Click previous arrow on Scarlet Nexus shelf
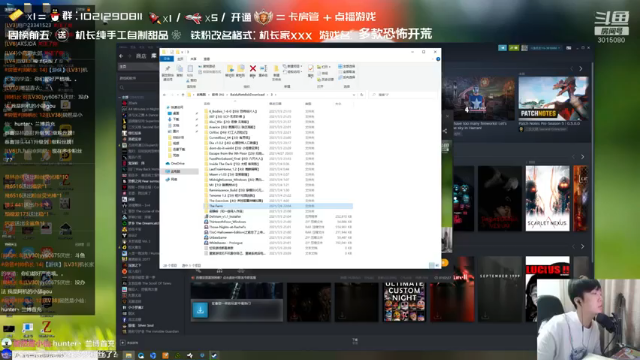Image resolution: width=640 pixels, height=360 pixels. point(573,157)
